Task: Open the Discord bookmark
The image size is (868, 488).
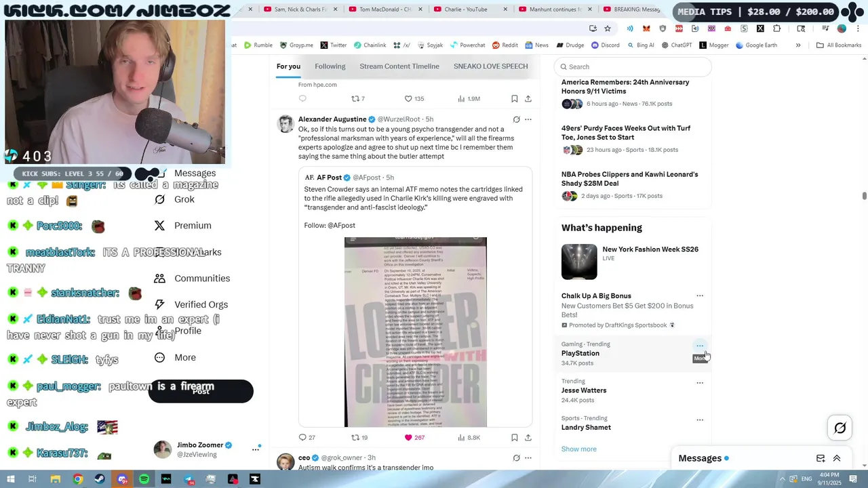Action: pyautogui.click(x=605, y=45)
